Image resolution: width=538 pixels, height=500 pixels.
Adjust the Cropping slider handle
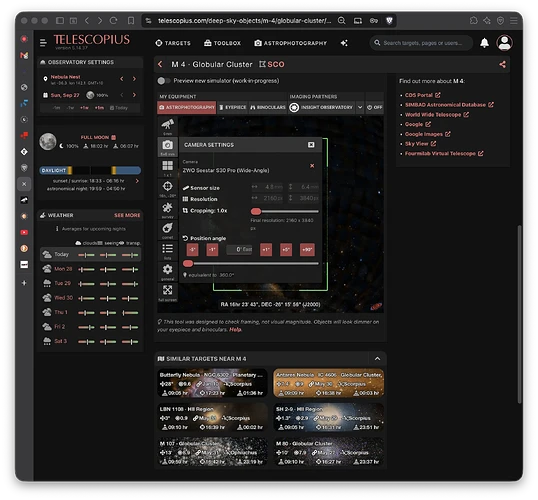point(256,211)
